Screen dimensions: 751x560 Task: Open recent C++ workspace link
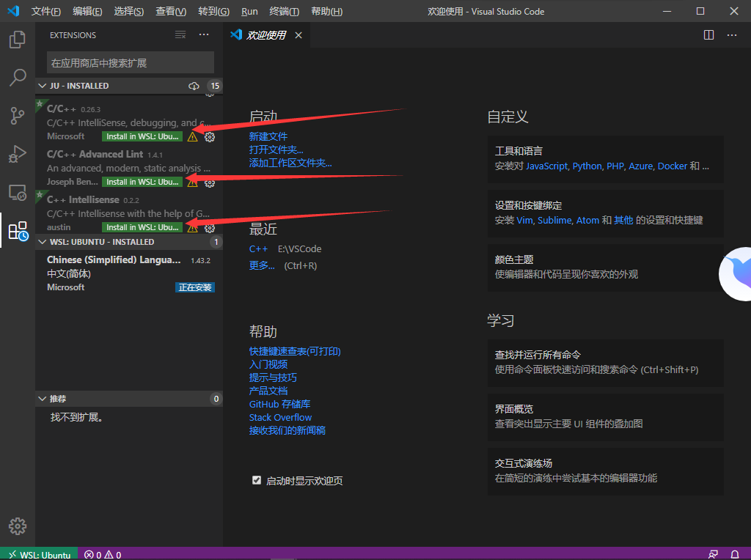[x=258, y=249]
